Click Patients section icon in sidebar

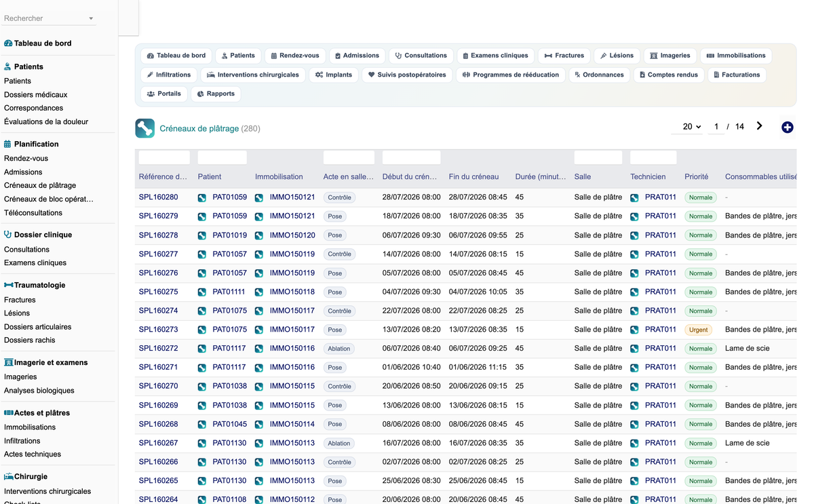coord(8,66)
